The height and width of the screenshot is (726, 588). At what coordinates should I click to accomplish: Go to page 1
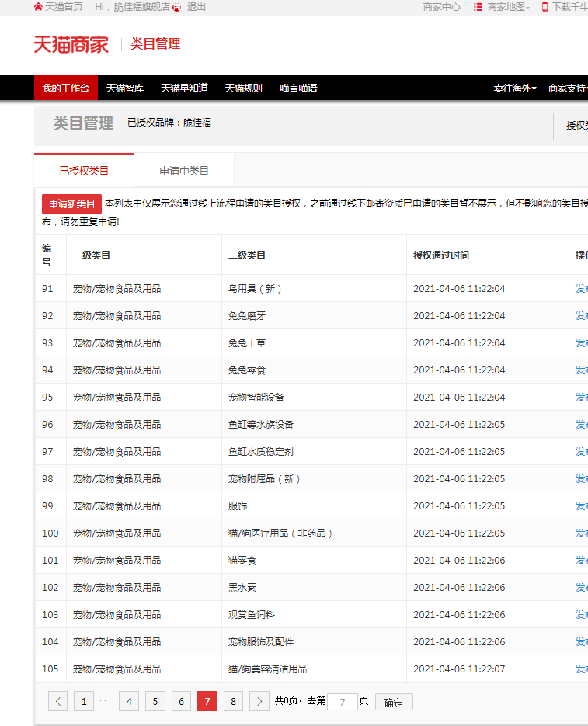point(84,701)
